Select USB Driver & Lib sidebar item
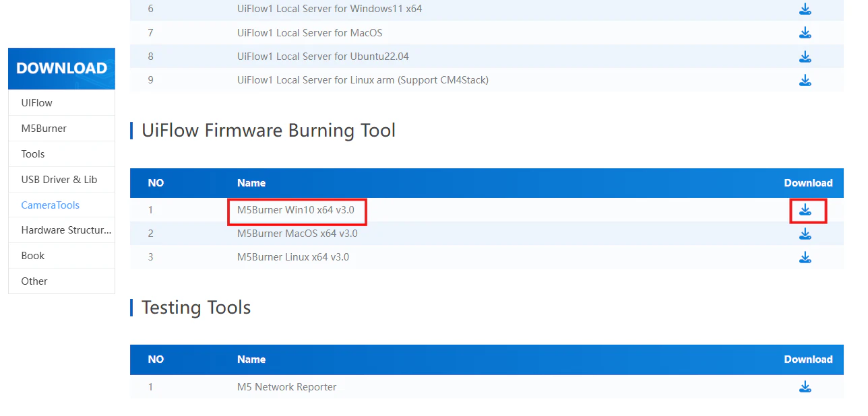The width and height of the screenshot is (868, 416). click(x=61, y=180)
